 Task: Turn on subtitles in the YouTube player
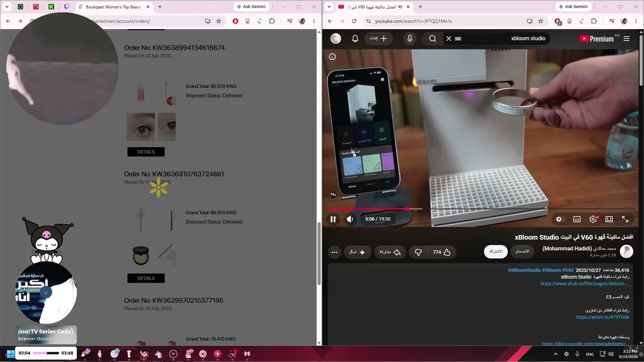click(577, 219)
